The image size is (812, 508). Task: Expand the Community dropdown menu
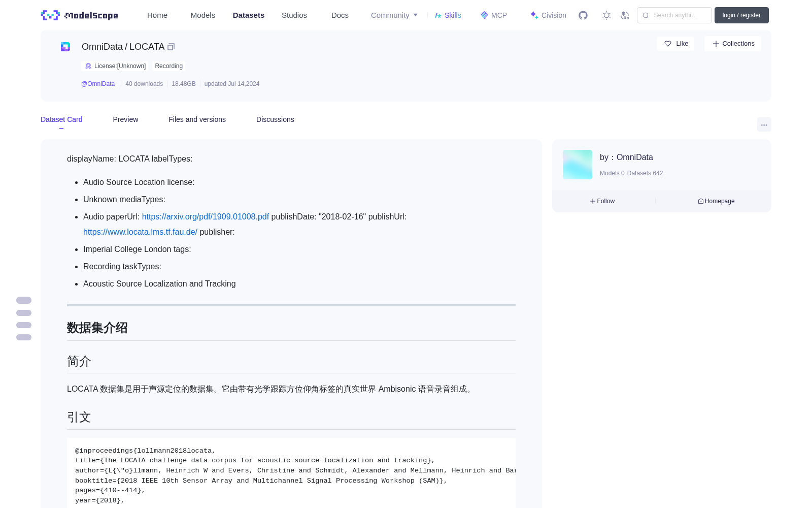[x=394, y=15]
